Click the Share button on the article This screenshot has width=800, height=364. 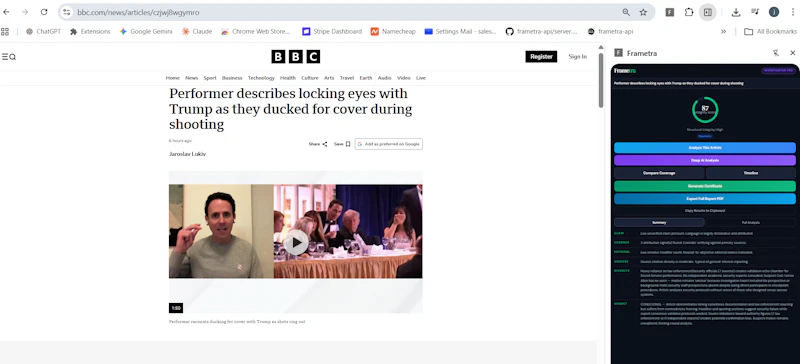[318, 144]
